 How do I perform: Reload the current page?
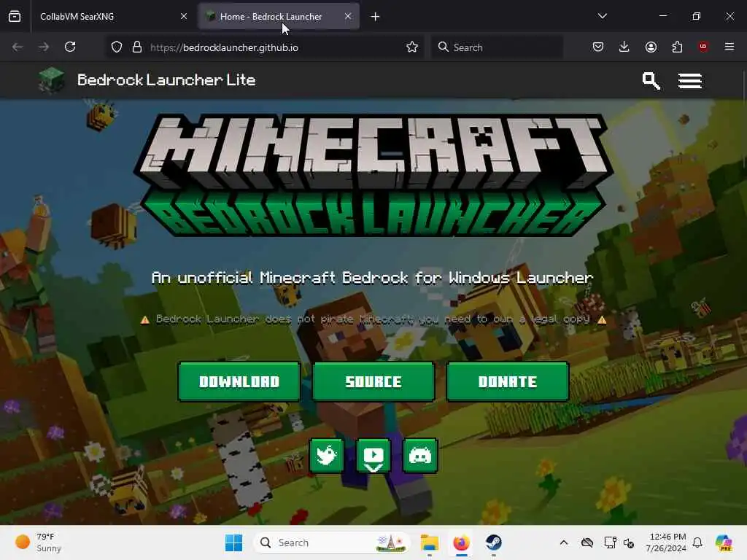70,47
